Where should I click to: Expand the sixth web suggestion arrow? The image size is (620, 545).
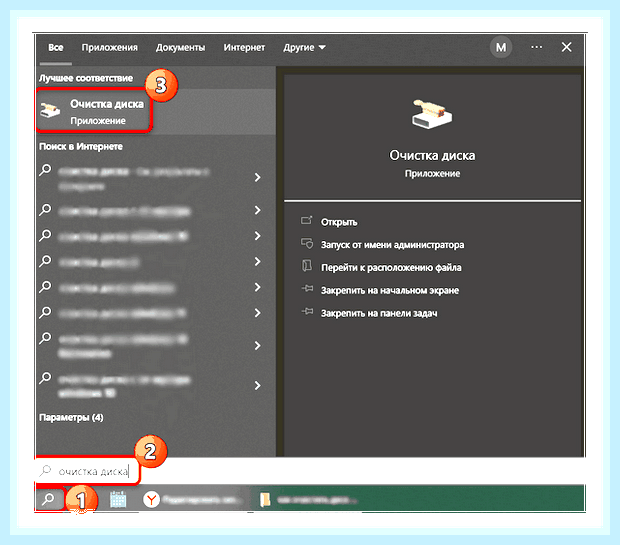tap(258, 313)
